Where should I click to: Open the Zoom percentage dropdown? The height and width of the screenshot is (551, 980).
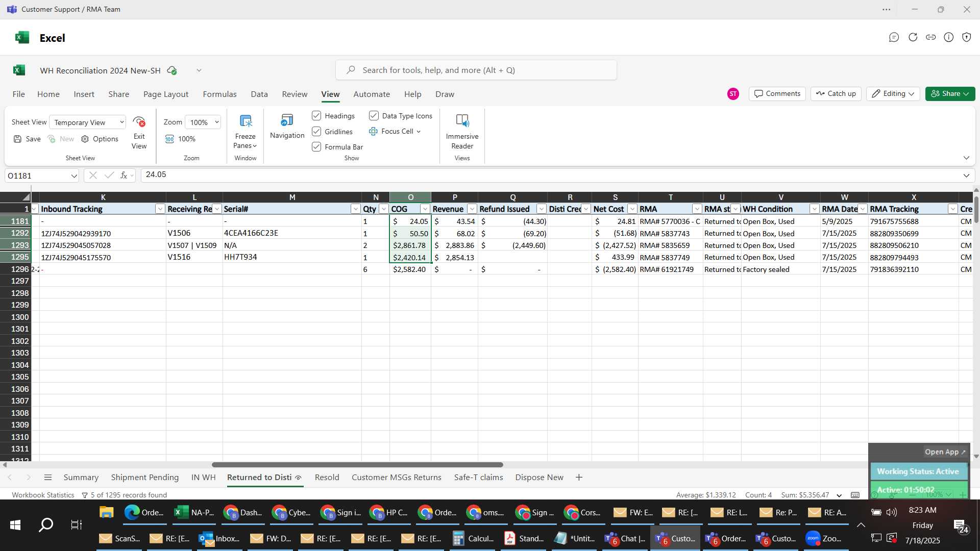point(203,122)
